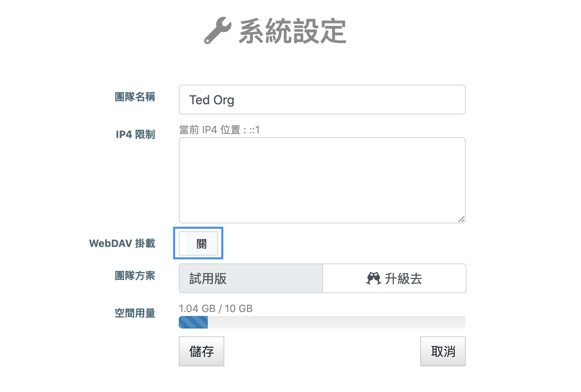Click the empty gray part of storage bar
Screen dimensions: 581x392
(x=336, y=322)
